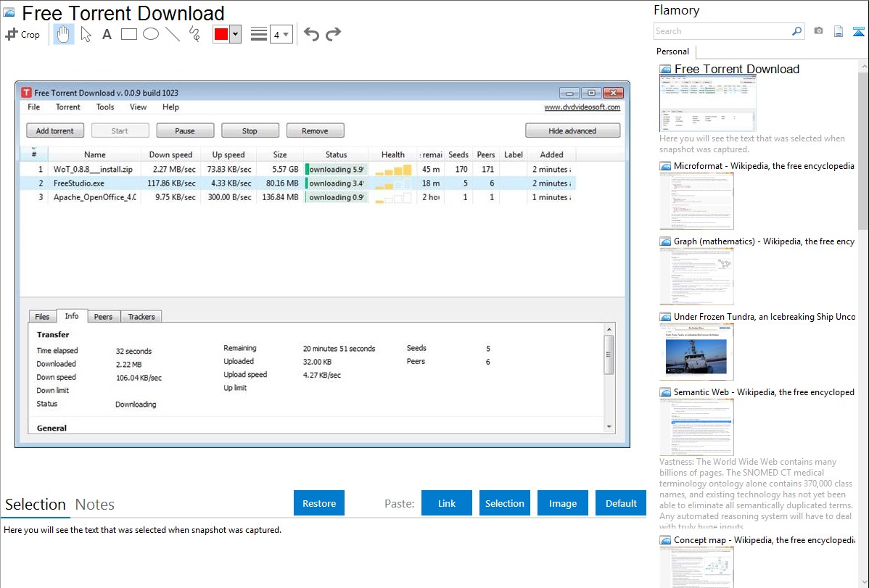The width and height of the screenshot is (869, 588).
Task: Activate the hand pan tool
Action: pyautogui.click(x=63, y=34)
